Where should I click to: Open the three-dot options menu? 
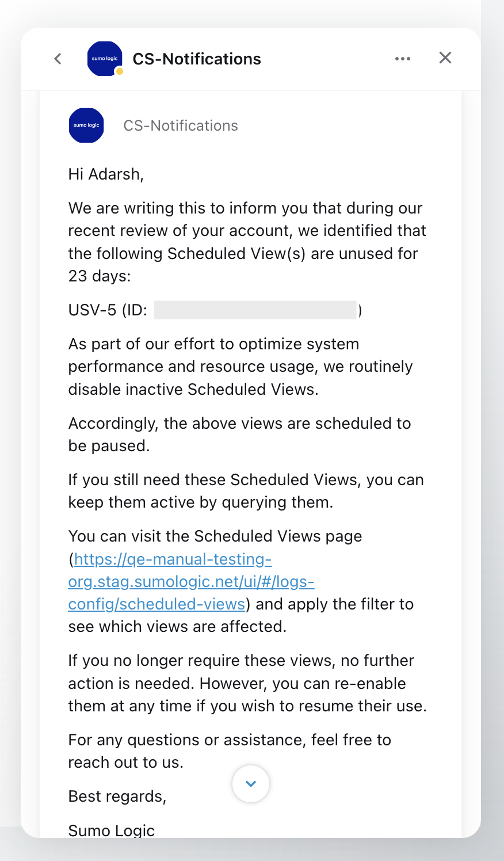click(402, 58)
